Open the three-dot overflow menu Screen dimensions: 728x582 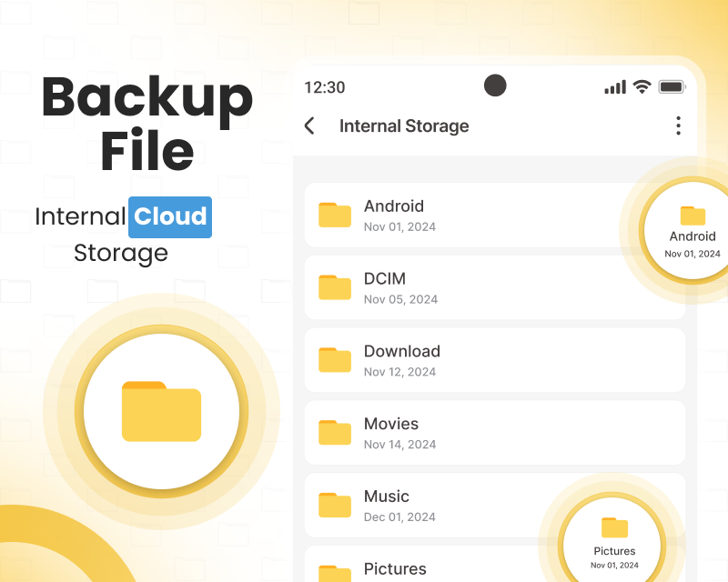coord(678,126)
